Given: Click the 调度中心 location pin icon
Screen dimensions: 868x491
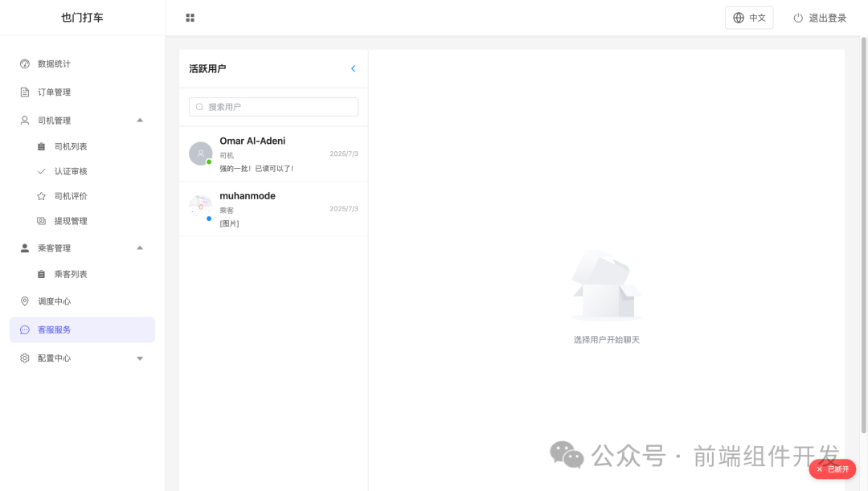Looking at the screenshot, I should click(25, 301).
